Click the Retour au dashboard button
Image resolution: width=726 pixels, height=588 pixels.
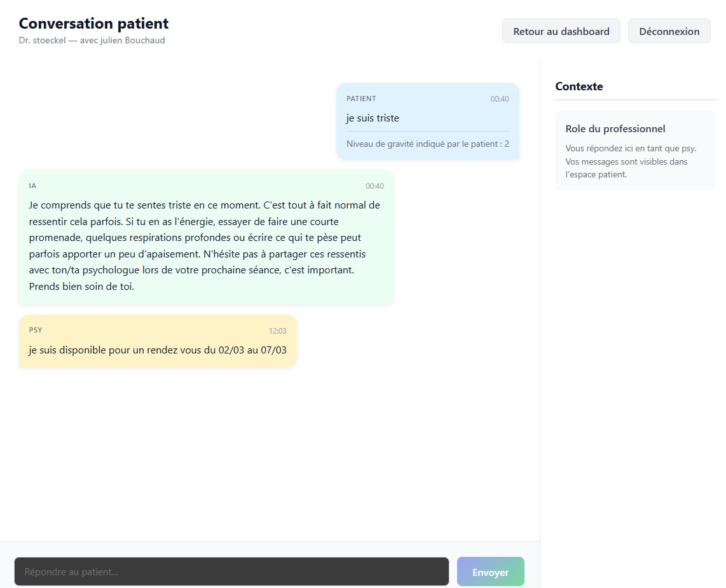pos(561,31)
